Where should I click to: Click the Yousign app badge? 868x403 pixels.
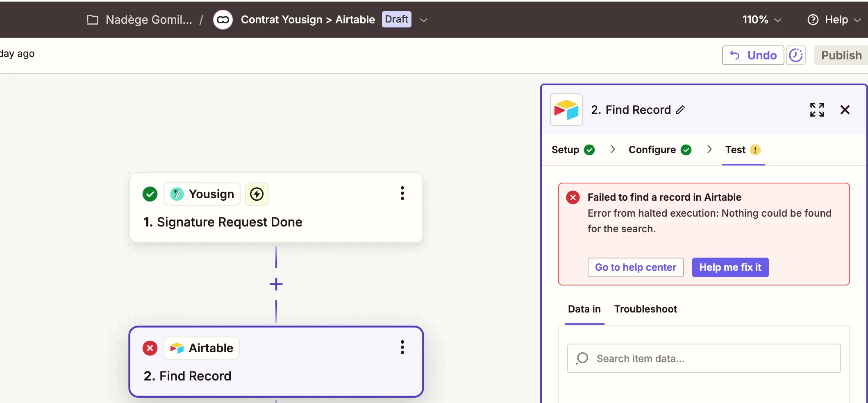[x=202, y=194]
